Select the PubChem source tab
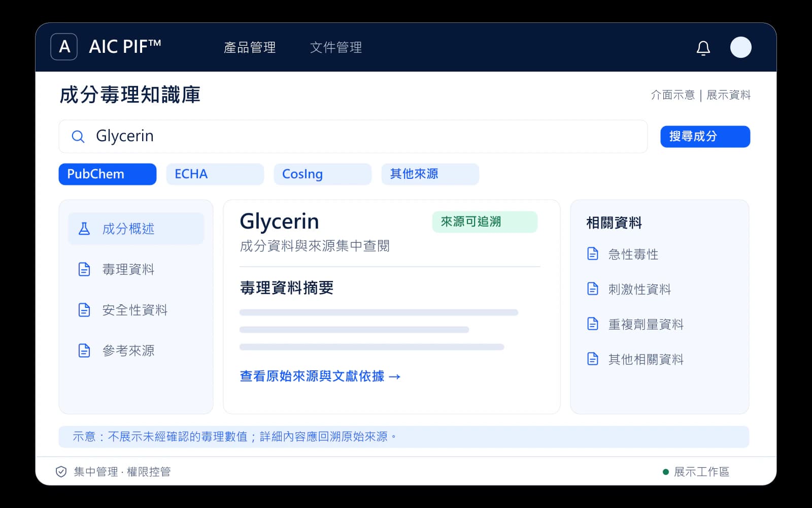This screenshot has width=812, height=508. click(108, 174)
